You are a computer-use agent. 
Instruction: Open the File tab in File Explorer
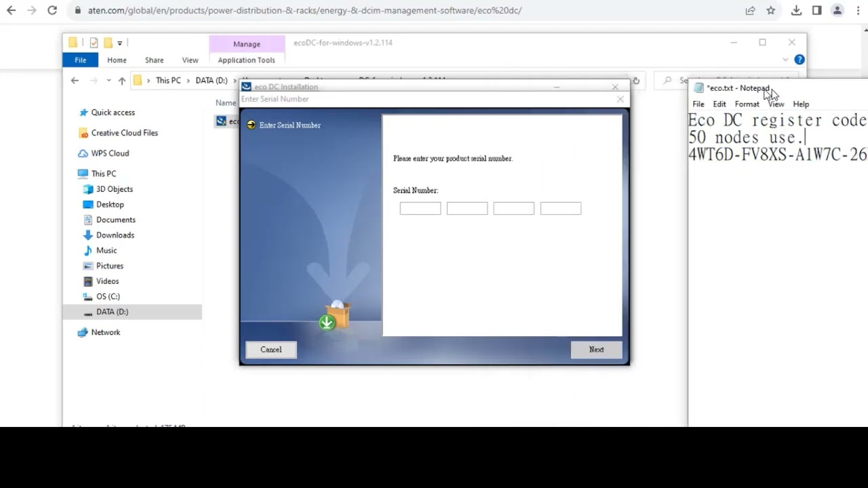pos(80,60)
